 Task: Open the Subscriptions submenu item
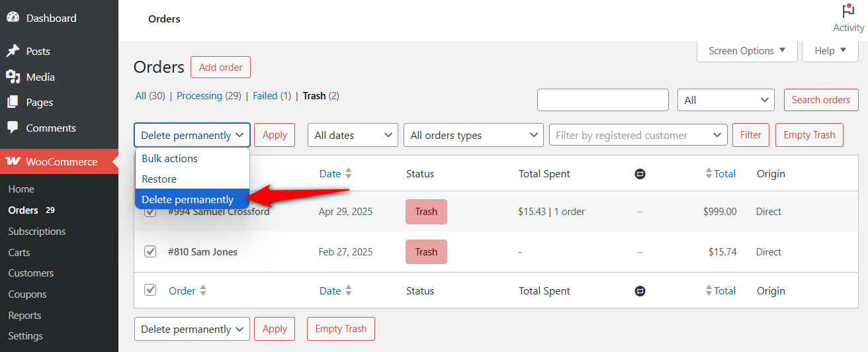(x=37, y=232)
